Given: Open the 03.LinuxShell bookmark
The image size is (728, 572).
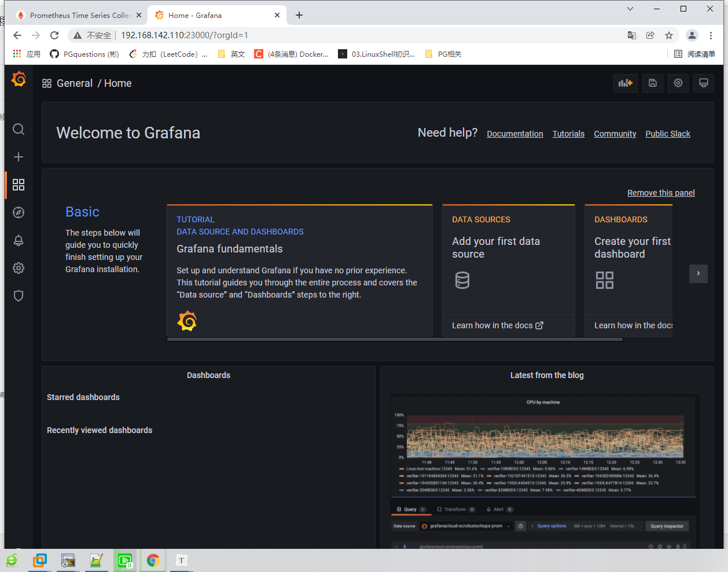Looking at the screenshot, I should click(377, 54).
